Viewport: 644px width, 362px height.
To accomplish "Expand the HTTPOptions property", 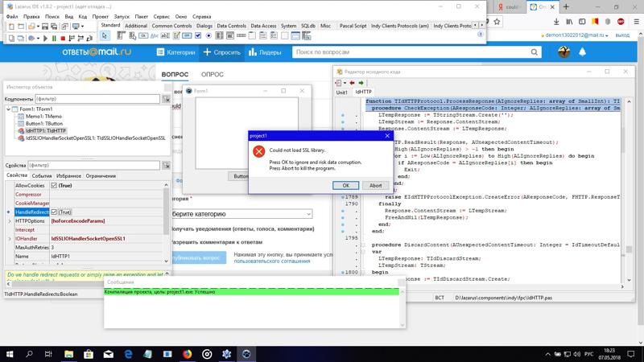I will [10, 220].
